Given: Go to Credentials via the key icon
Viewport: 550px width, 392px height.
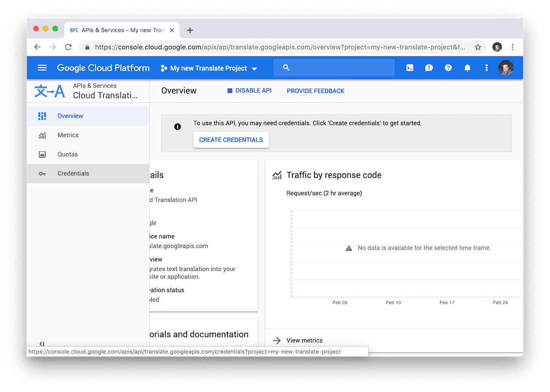Looking at the screenshot, I should coord(73,173).
